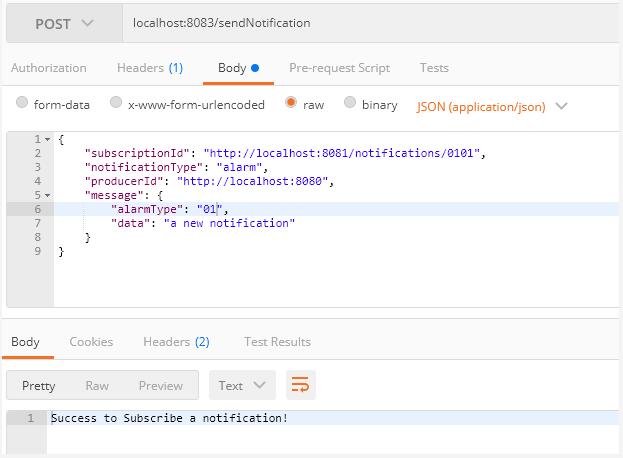Click the wrap lines icon in response toolbar
The width and height of the screenshot is (623, 458).
click(x=300, y=385)
